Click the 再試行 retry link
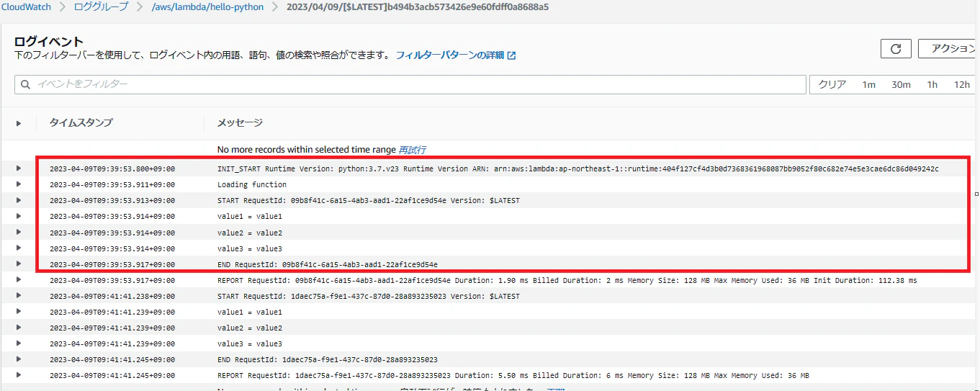The image size is (980, 391). (x=413, y=150)
